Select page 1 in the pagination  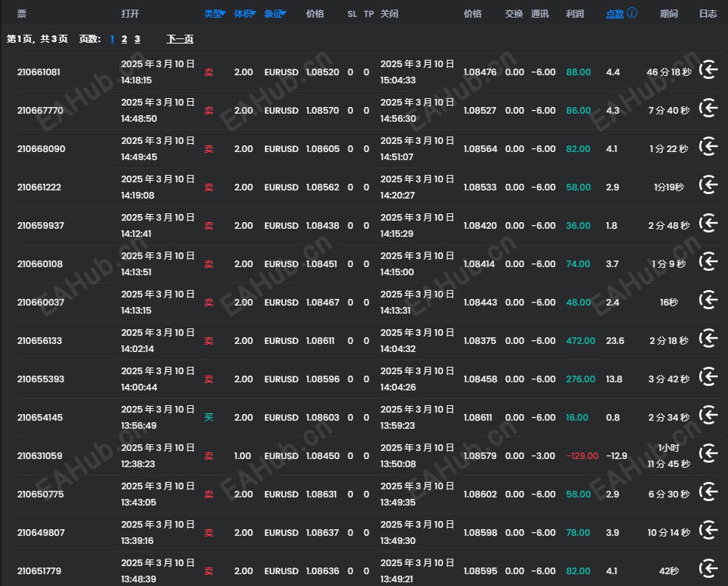[112, 39]
